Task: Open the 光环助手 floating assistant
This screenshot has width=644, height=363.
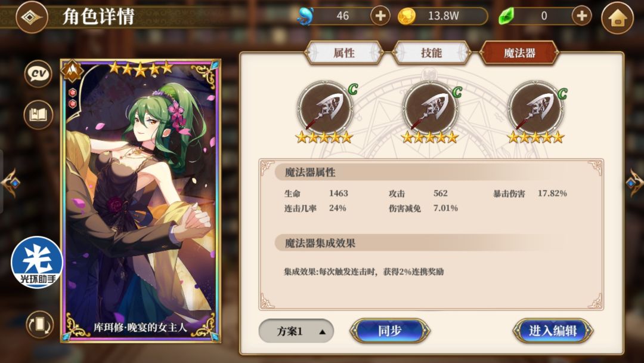Action: [37, 262]
